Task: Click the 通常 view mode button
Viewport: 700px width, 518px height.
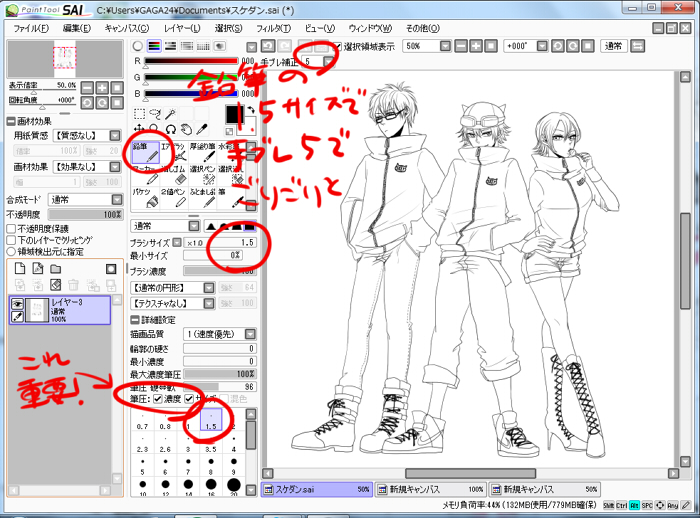Action: 613,46
